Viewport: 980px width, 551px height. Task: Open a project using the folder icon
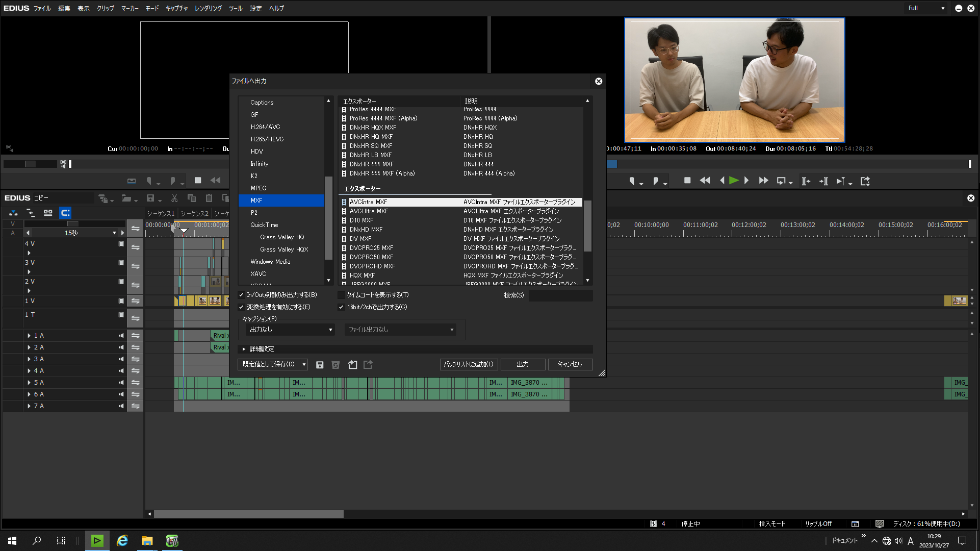tap(126, 198)
